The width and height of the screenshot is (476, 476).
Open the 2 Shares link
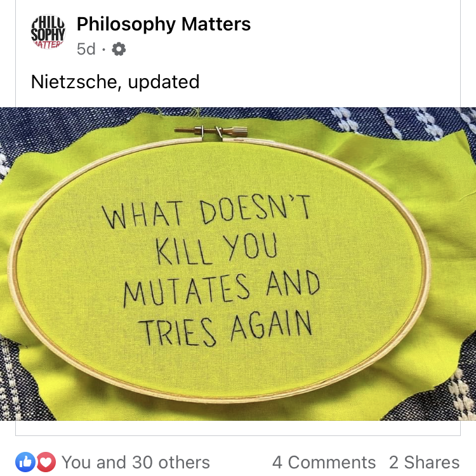(424, 462)
